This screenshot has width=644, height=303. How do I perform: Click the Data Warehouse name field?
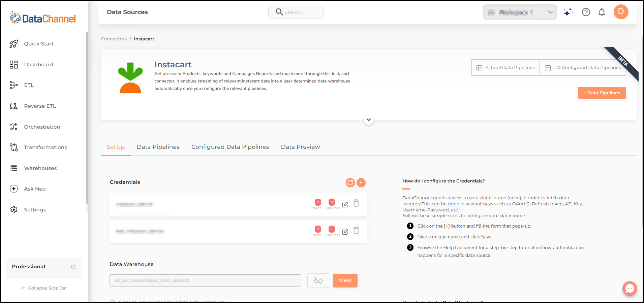(x=205, y=280)
